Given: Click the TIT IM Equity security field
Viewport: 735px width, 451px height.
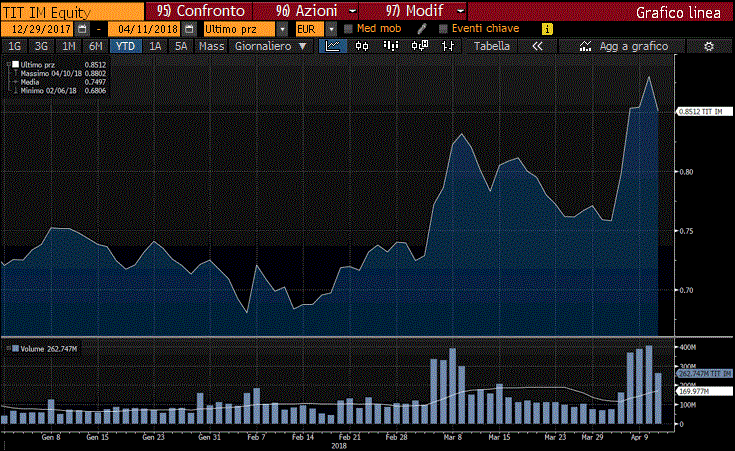Looking at the screenshot, I should 73,11.
